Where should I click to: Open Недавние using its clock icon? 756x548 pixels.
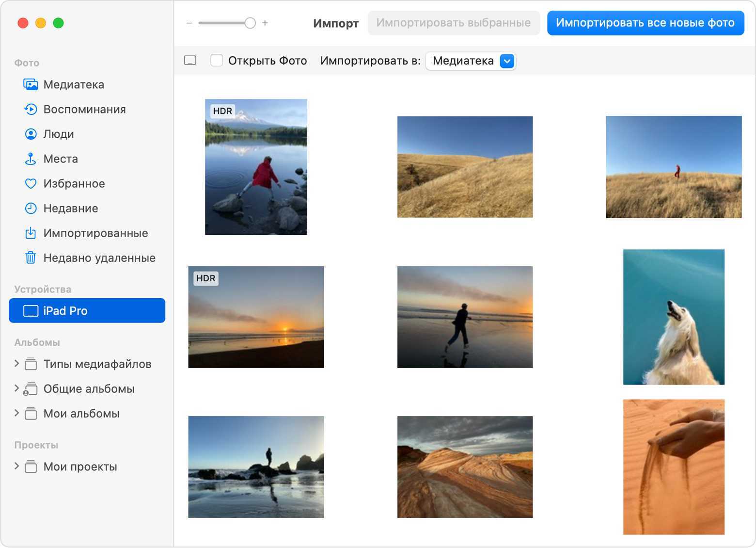coord(31,209)
